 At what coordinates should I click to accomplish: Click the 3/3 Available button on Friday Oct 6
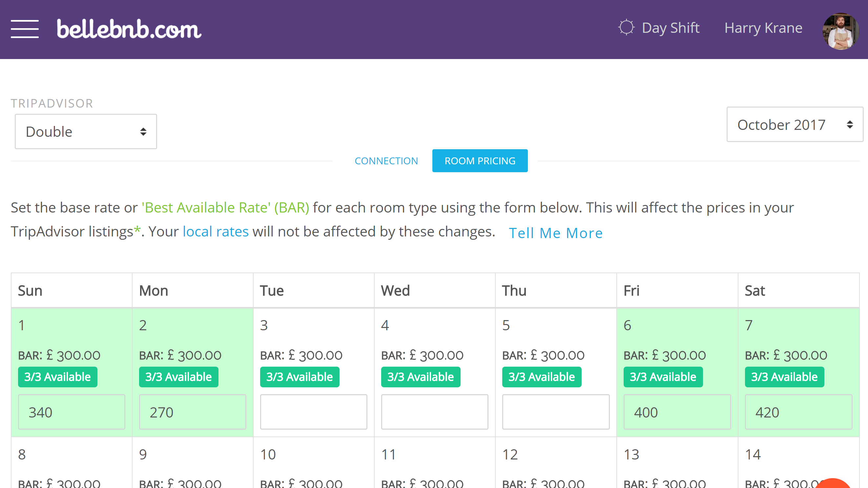pyautogui.click(x=663, y=376)
